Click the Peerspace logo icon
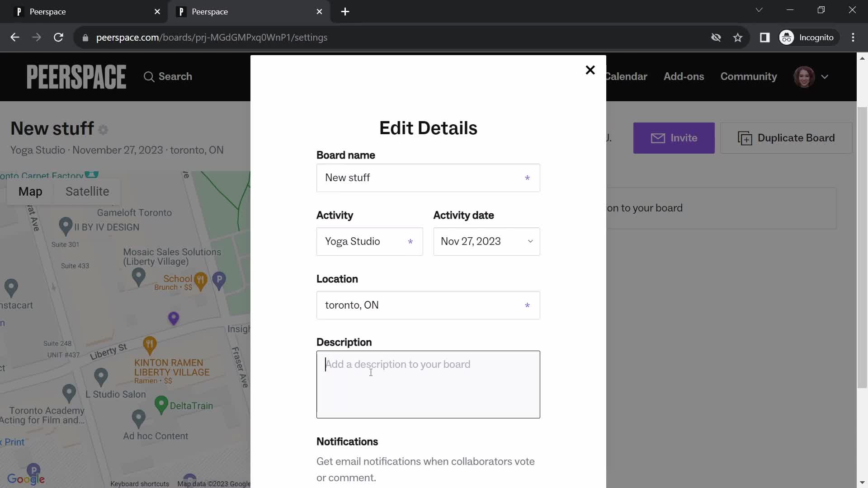 [76, 76]
